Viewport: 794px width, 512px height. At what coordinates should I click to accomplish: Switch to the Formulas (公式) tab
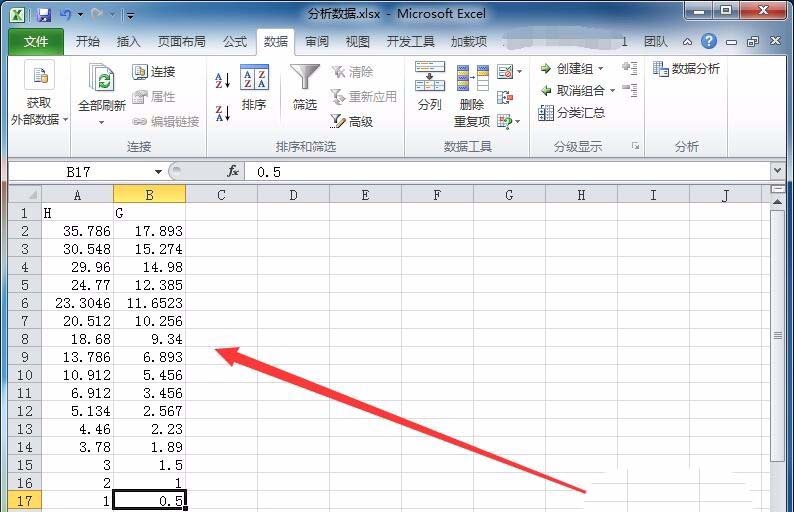[x=235, y=42]
